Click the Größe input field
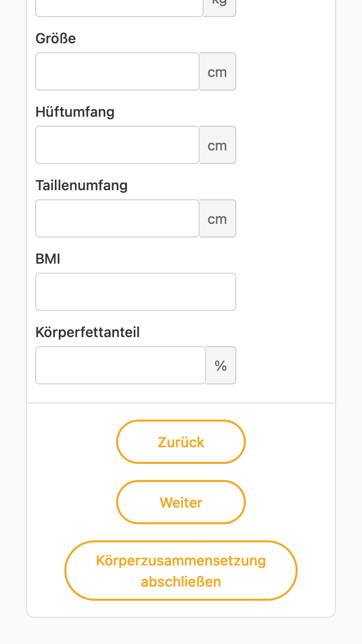The width and height of the screenshot is (362, 644). 118,71
